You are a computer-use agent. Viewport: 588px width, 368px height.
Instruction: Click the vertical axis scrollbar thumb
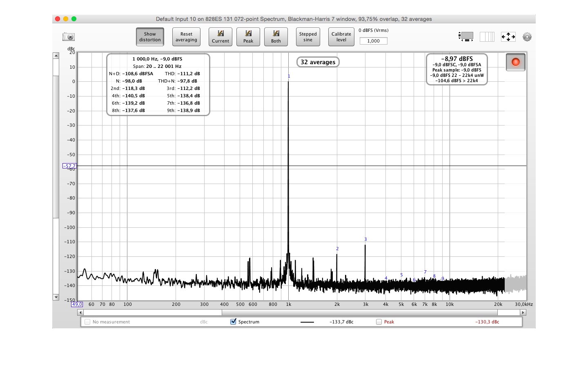(56, 147)
